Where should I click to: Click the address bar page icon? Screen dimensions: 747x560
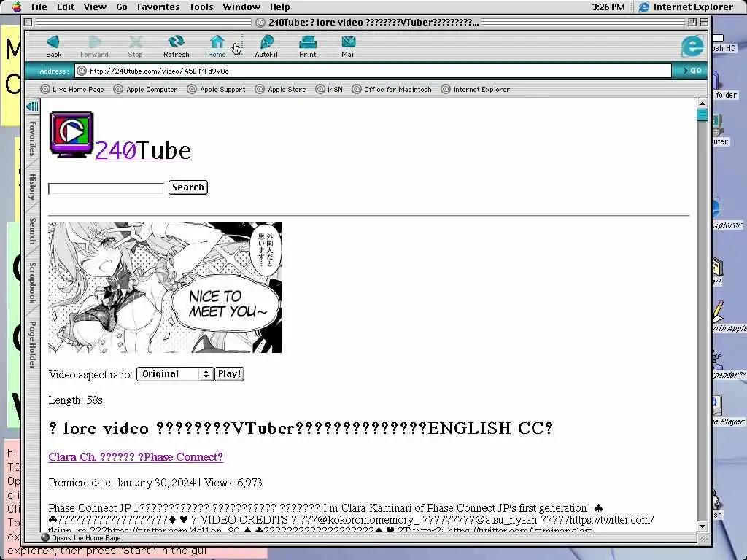(x=82, y=71)
